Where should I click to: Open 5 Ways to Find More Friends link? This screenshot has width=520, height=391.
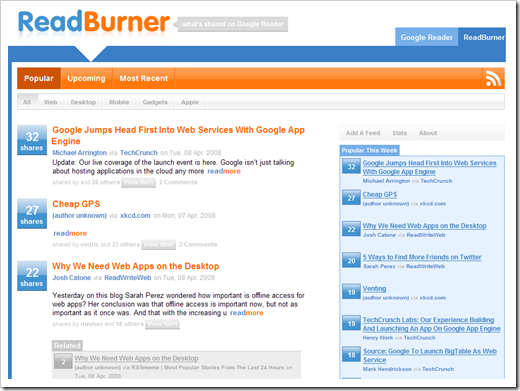pyautogui.click(x=422, y=257)
